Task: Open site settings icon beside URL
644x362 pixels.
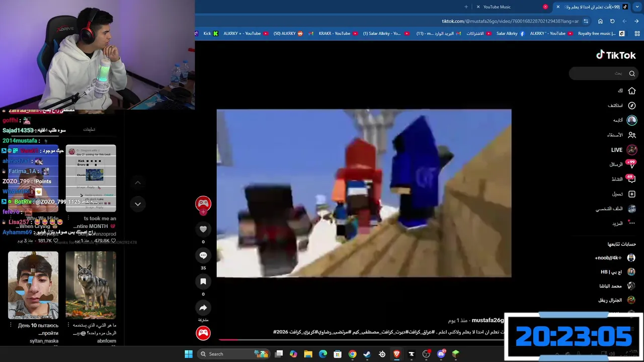Action: (586, 21)
